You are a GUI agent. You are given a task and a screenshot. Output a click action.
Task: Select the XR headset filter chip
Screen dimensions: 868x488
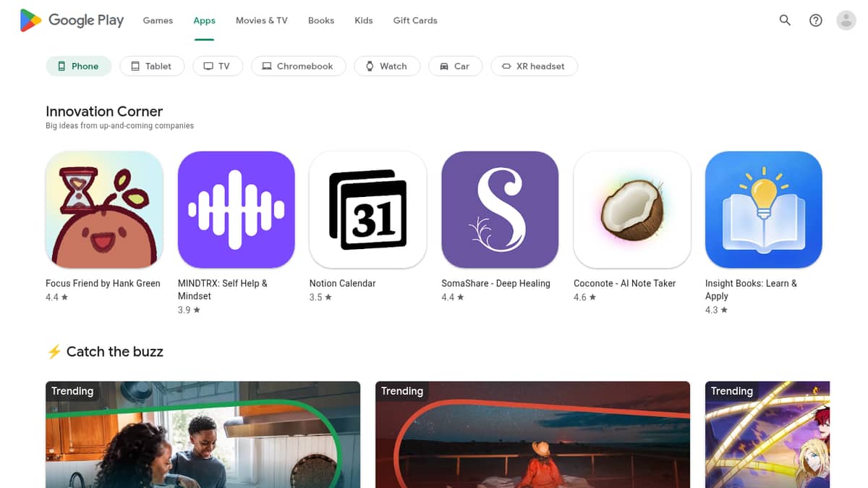[x=534, y=66]
